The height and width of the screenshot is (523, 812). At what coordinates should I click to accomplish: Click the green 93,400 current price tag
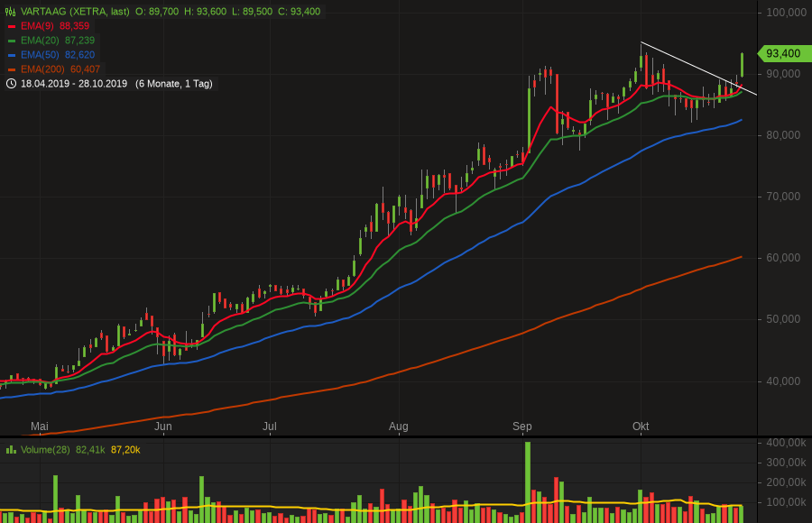click(783, 53)
